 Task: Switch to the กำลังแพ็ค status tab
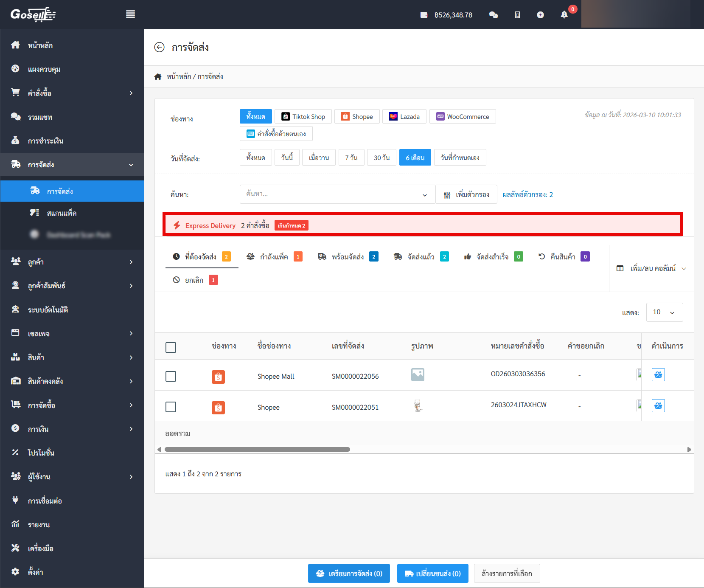[274, 257]
